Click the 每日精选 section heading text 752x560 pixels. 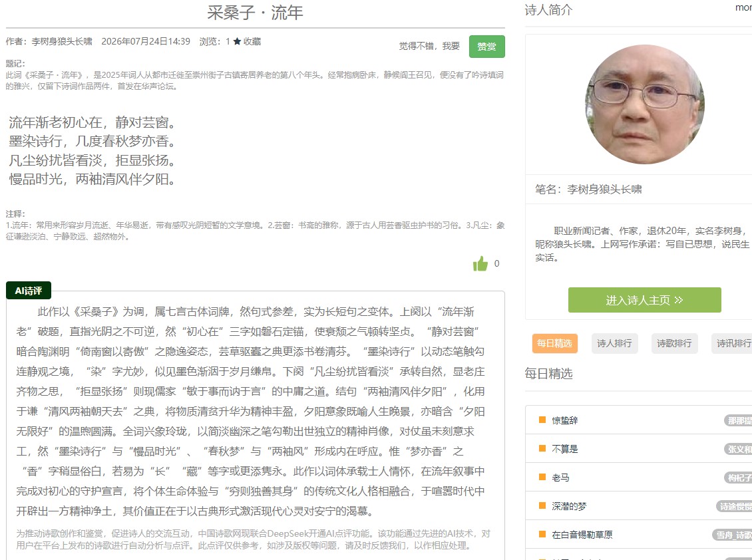548,374
